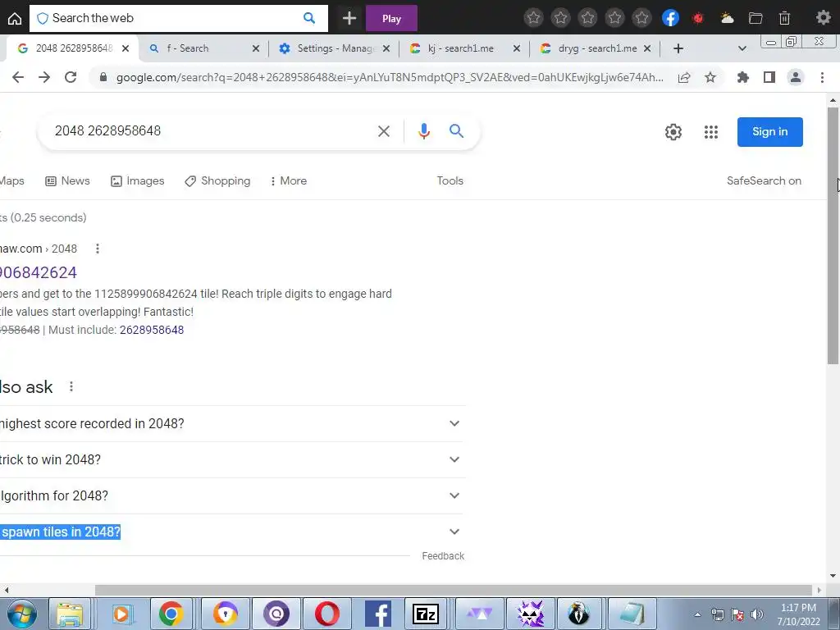Click the vertical scrollbar thumb
This screenshot has height=630, width=840.
pyautogui.click(x=833, y=235)
